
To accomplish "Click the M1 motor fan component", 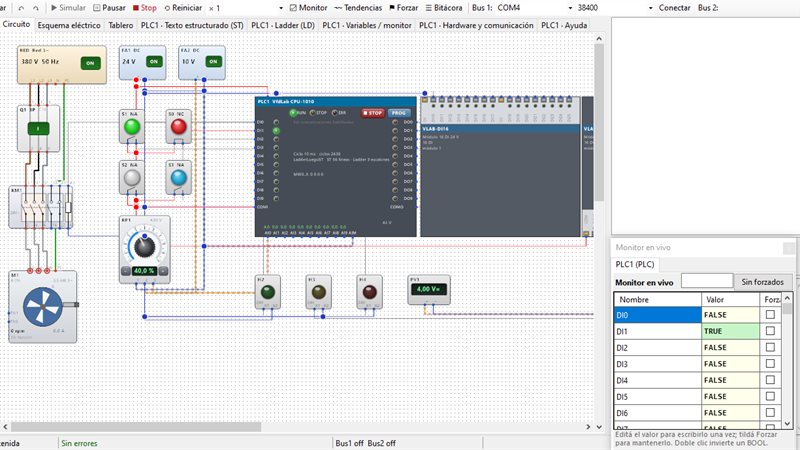I will click(x=43, y=307).
